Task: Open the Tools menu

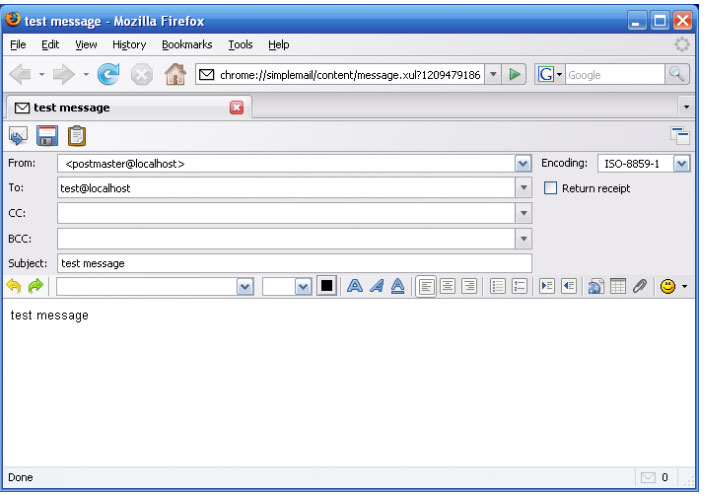Action: point(240,45)
